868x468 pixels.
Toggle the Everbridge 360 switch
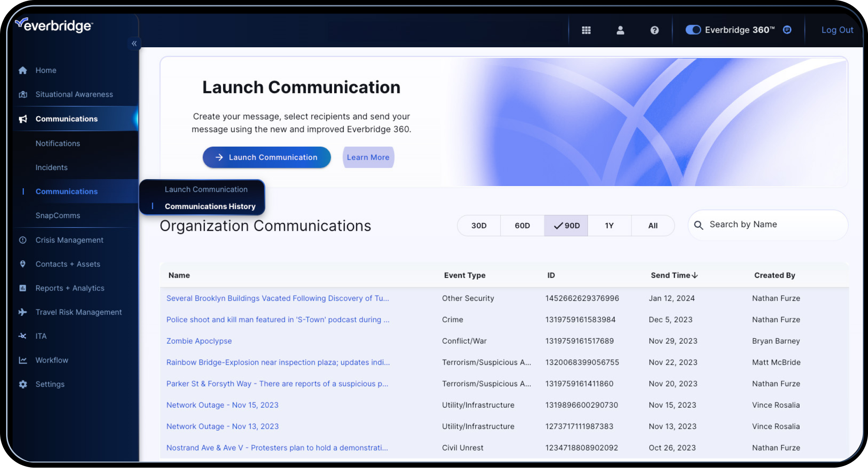(693, 30)
